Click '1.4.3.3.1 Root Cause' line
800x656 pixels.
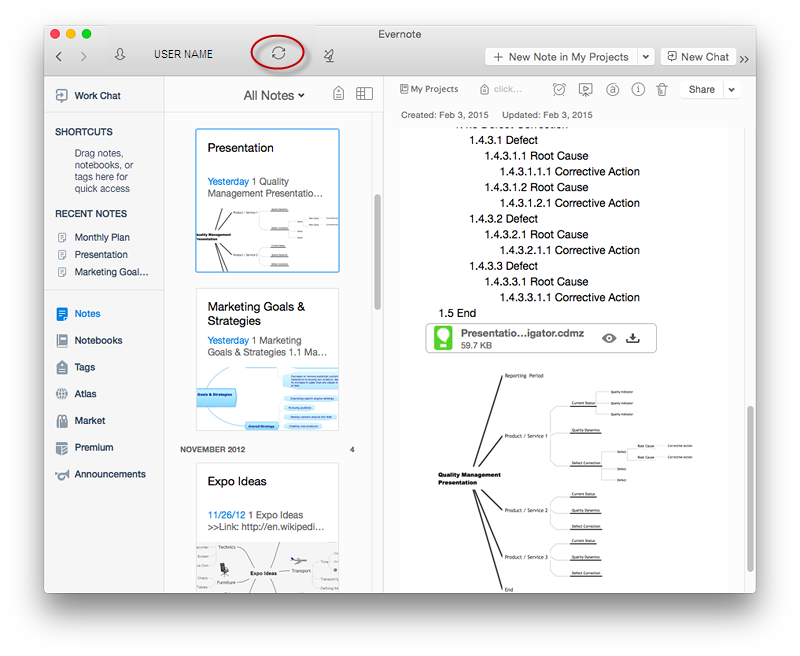coord(536,282)
